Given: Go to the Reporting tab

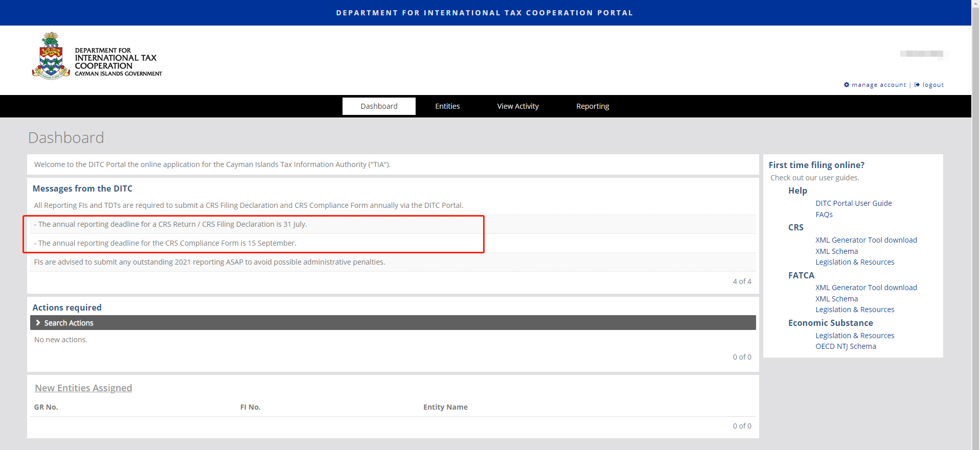Looking at the screenshot, I should 592,106.
